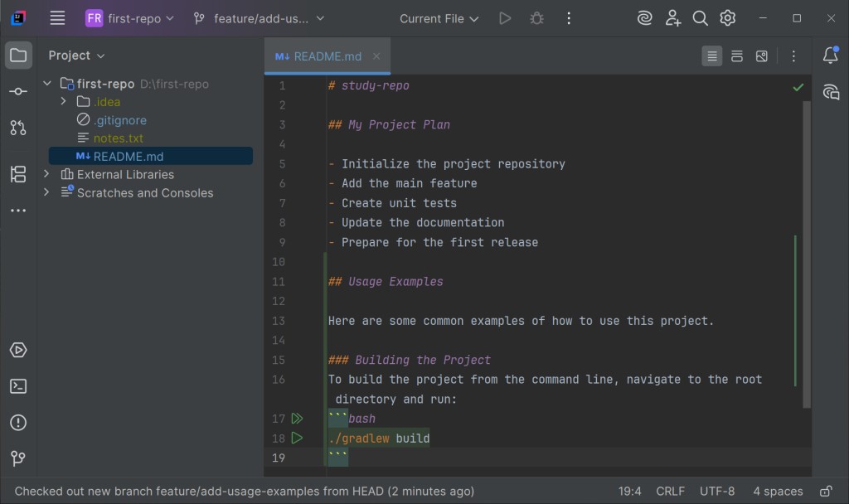
Task: Click '### Building the Project' heading
Action: tap(410, 360)
